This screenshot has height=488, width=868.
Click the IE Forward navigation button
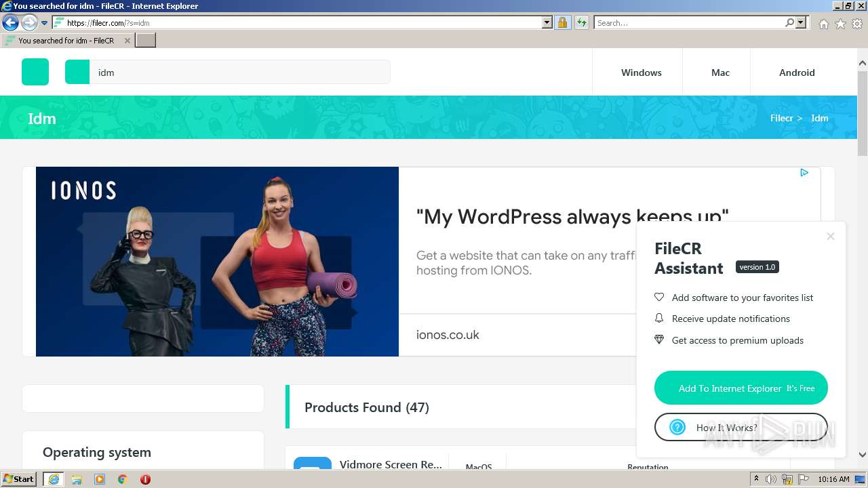pyautogui.click(x=28, y=23)
